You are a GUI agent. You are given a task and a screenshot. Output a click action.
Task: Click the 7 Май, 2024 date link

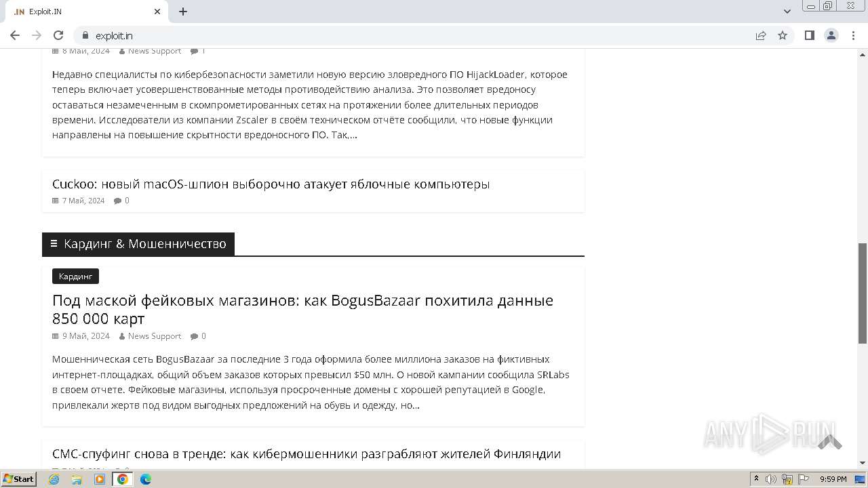83,201
